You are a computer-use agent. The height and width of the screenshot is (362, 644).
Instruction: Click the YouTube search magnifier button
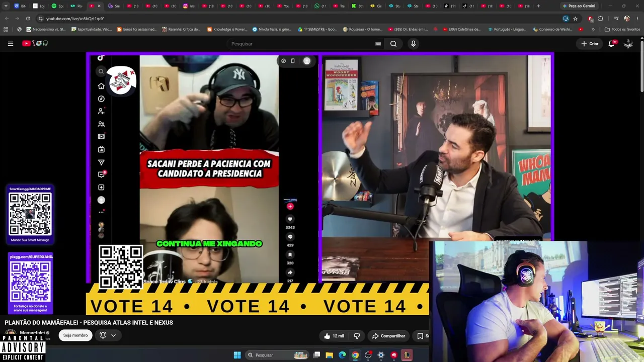[393, 44]
